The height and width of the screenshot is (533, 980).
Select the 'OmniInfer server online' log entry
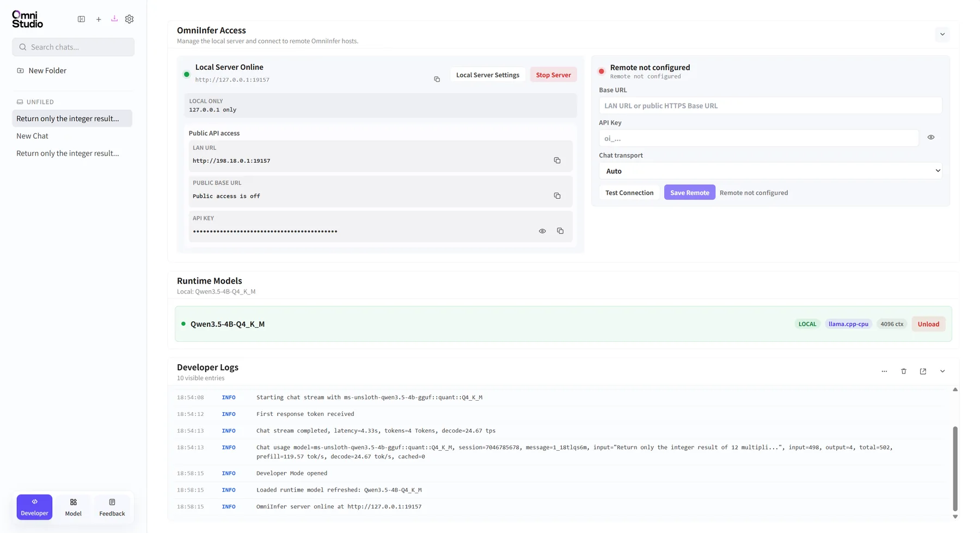(561, 506)
